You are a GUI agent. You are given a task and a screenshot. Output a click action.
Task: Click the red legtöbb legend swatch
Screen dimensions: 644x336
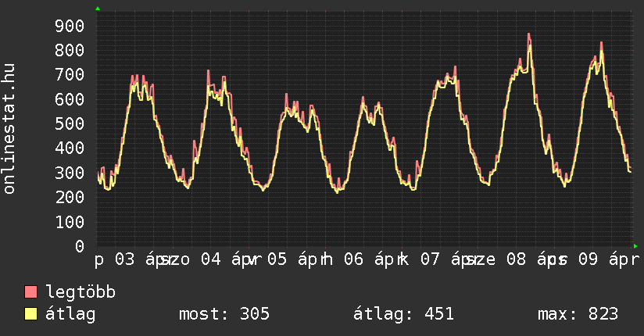point(31,292)
